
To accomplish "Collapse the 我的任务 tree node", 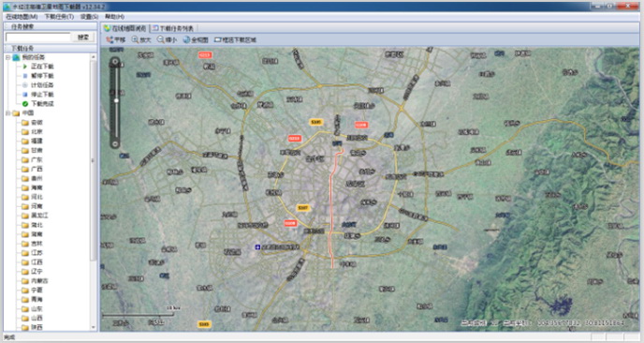I will (x=7, y=57).
